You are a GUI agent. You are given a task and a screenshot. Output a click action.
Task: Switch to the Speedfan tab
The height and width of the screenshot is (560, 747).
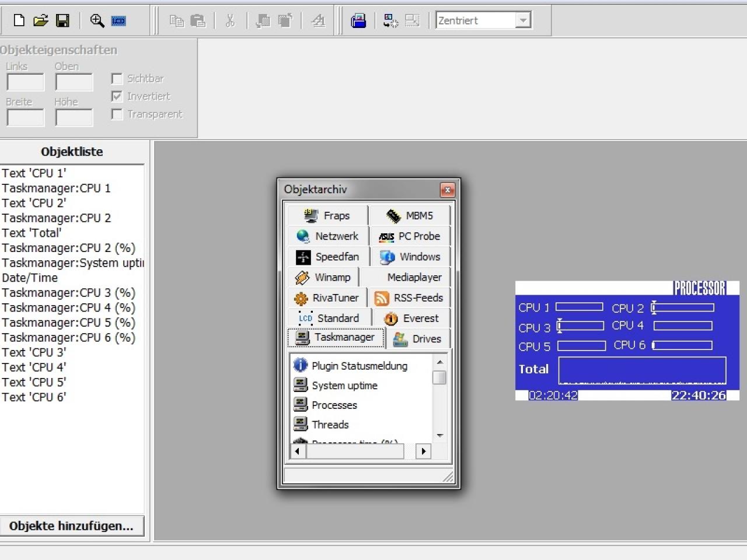point(328,257)
